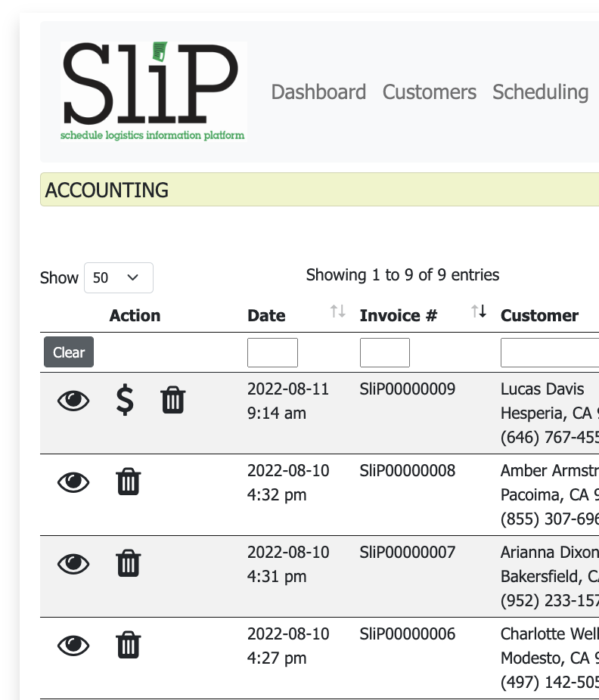Delete invoice SliP00000008 using trash icon
599x700 pixels.
click(129, 482)
